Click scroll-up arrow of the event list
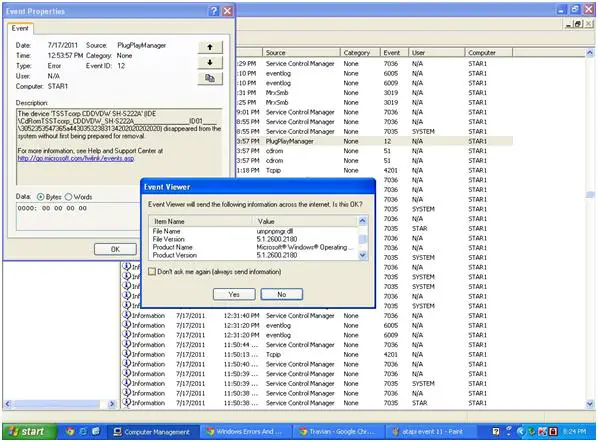The height and width of the screenshot is (442, 598). pos(590,53)
